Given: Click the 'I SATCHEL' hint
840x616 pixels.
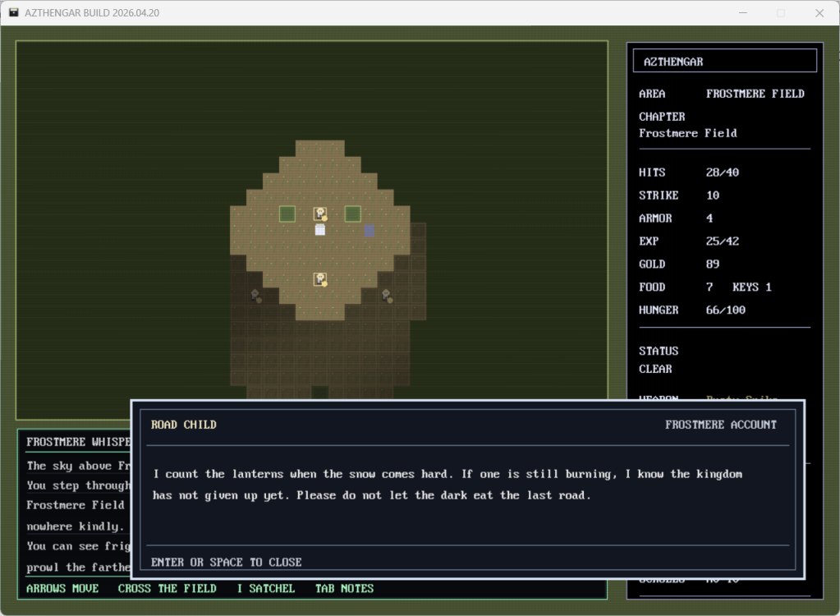Looking at the screenshot, I should 265,588.
